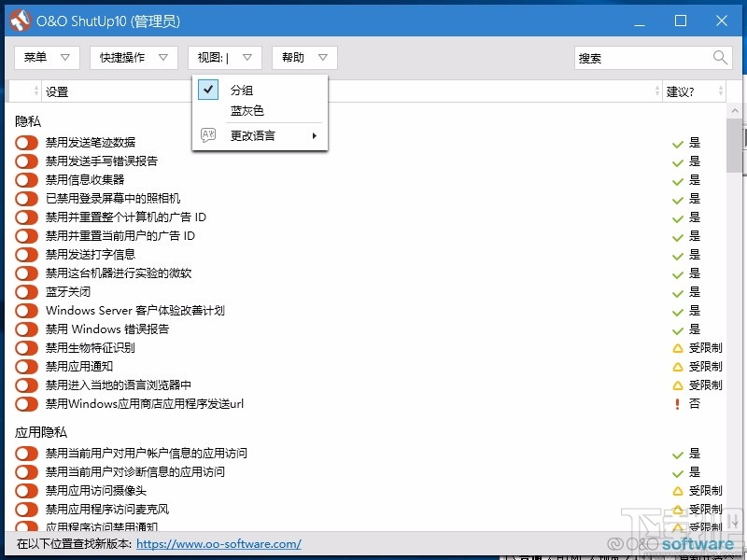Screen dimensions: 747x560
Task: Open the 帮助 dropdown
Action: pos(305,58)
